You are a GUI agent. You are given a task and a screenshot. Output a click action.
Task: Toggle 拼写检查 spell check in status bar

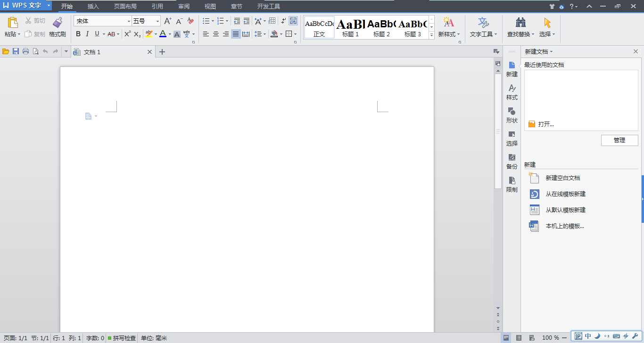(x=122, y=338)
